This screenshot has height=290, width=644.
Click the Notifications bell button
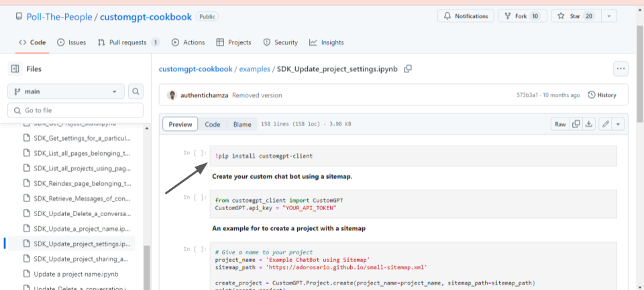coord(466,16)
